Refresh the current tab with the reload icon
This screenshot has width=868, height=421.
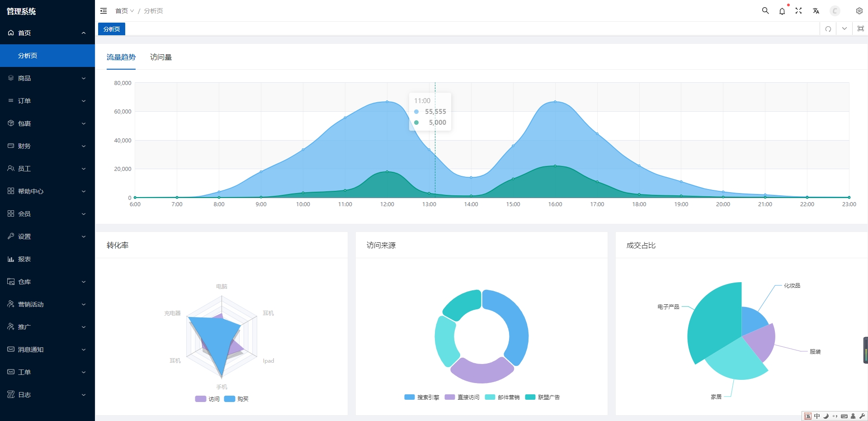click(828, 29)
